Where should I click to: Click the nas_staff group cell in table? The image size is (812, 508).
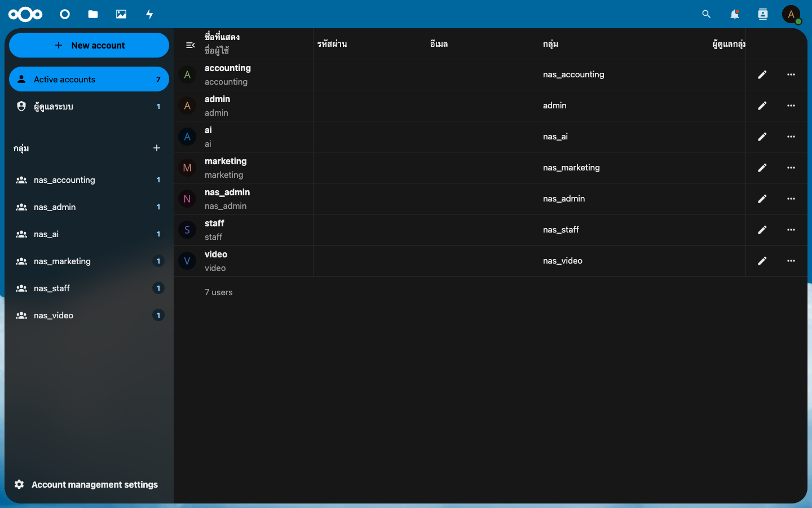click(561, 230)
